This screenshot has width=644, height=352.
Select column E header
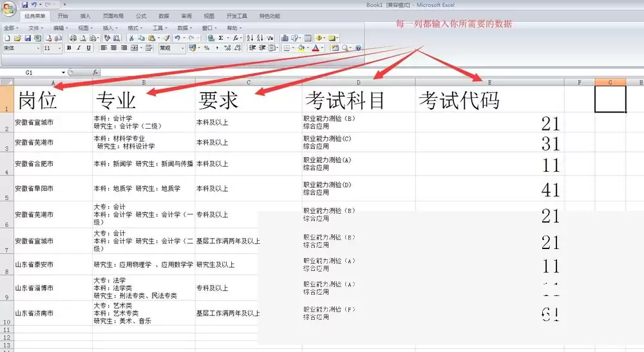[x=489, y=82]
